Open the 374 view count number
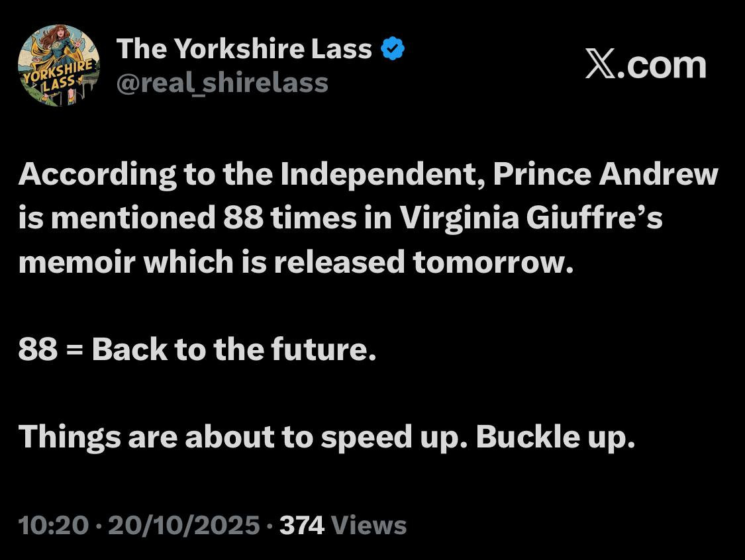Viewport: 745px width, 560px height. click(x=302, y=526)
